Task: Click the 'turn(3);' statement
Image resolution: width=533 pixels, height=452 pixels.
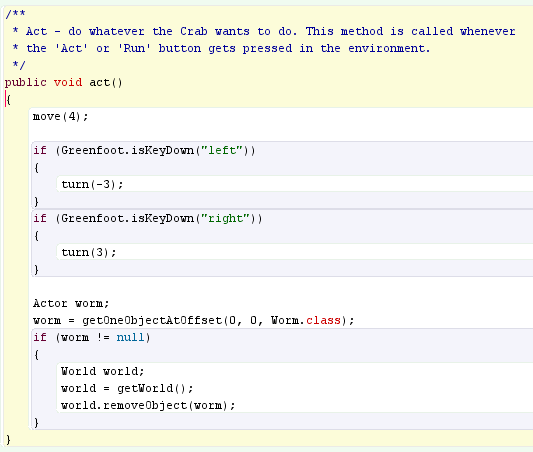Action: (x=89, y=253)
